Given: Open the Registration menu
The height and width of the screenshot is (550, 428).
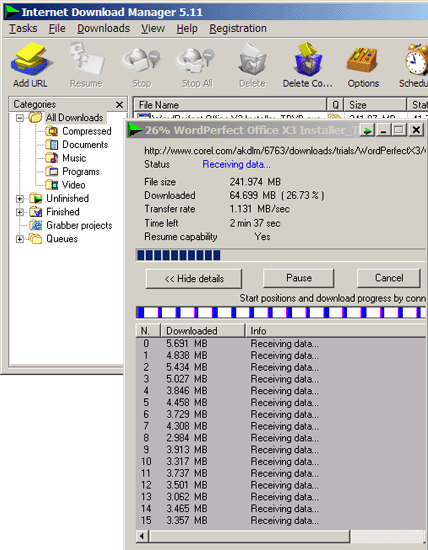Looking at the screenshot, I should coord(238,28).
